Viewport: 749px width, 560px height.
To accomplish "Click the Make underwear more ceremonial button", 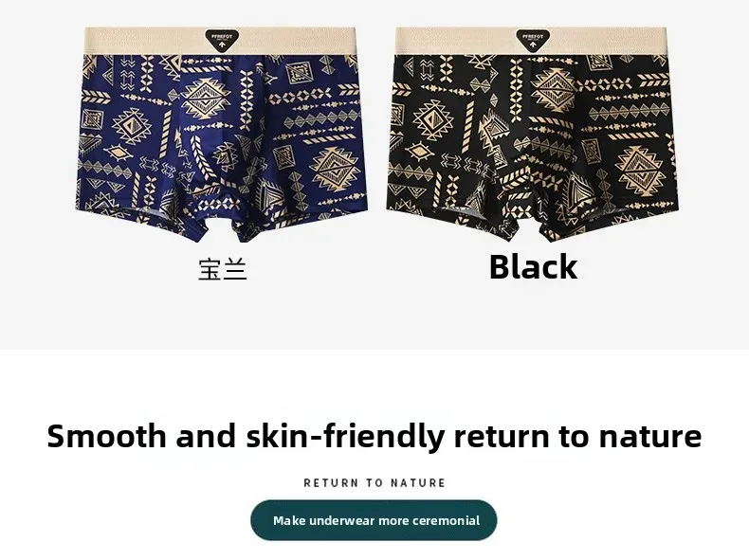I will tap(374, 520).
